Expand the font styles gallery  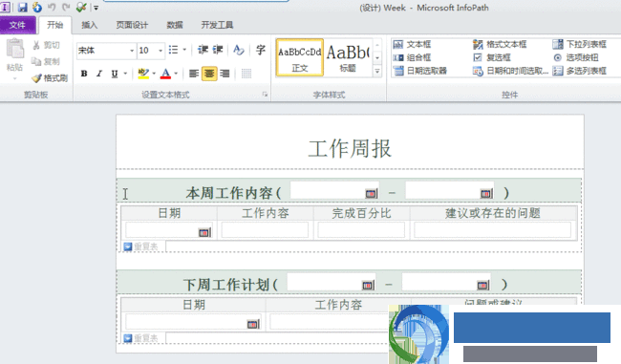377,72
